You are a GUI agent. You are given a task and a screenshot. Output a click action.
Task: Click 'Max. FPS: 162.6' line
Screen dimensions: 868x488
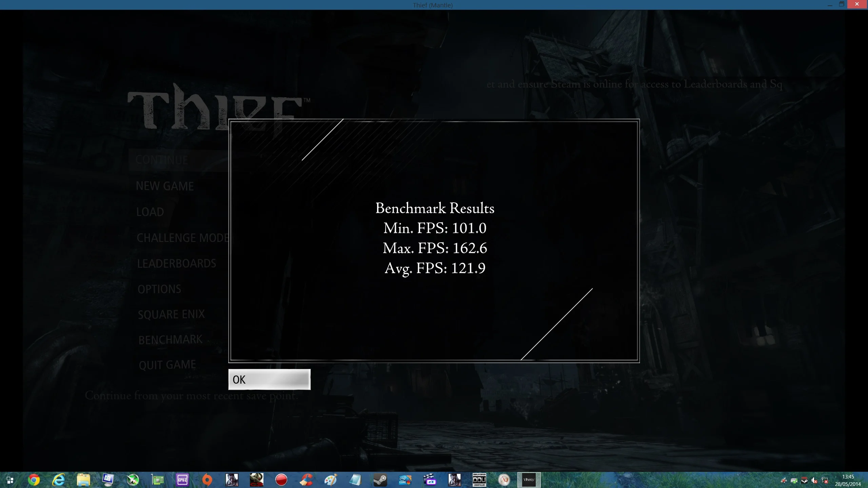pyautogui.click(x=435, y=248)
